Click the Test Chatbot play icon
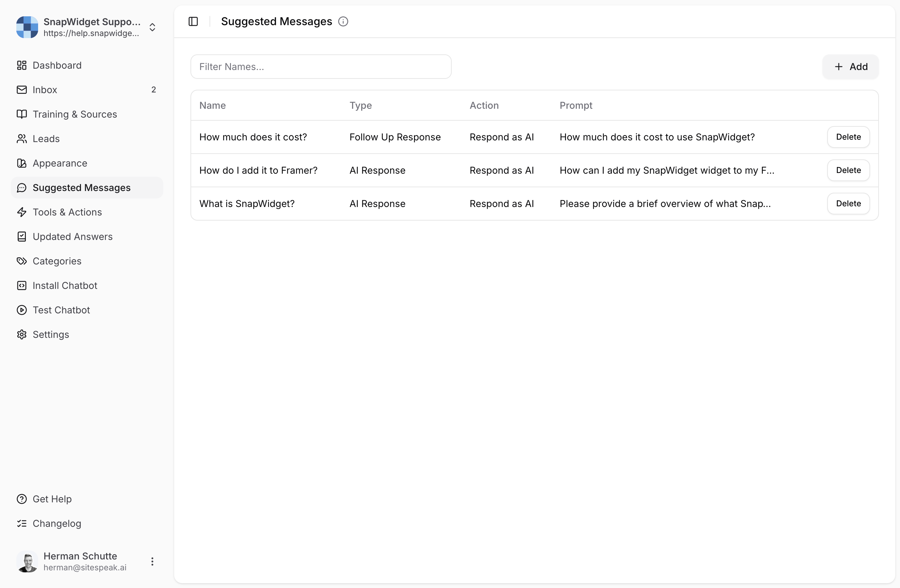This screenshot has width=900, height=588. click(x=21, y=310)
